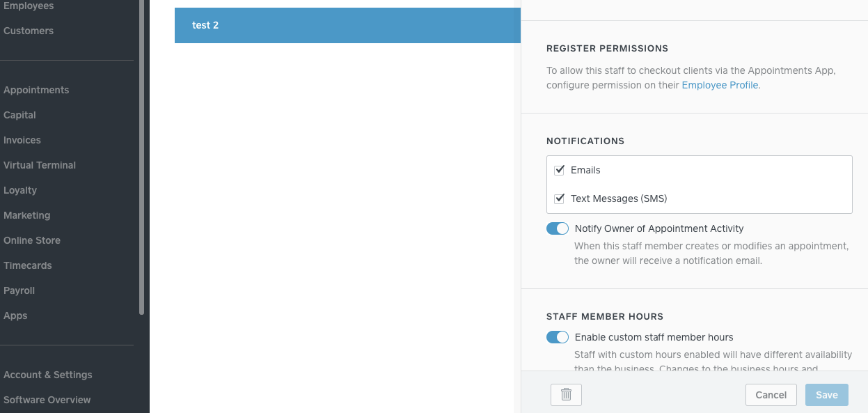Open Payroll from navigation
This screenshot has height=413, width=868.
pyautogui.click(x=19, y=290)
